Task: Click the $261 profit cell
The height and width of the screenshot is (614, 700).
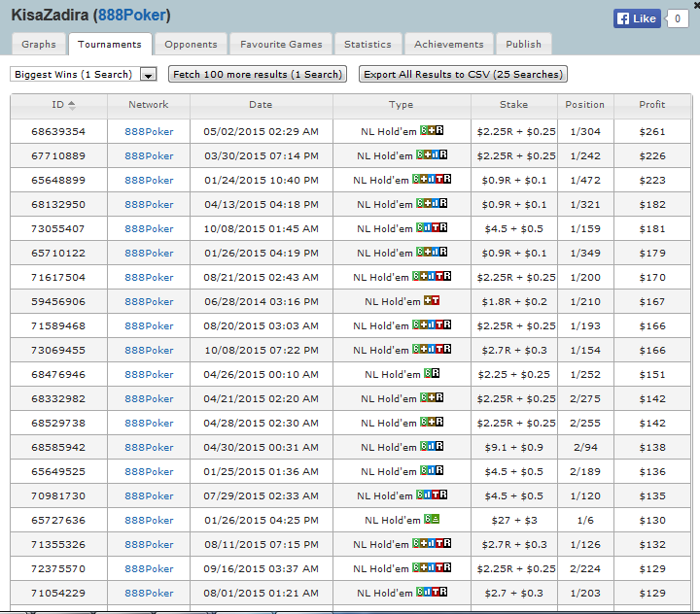Action: pyautogui.click(x=652, y=131)
